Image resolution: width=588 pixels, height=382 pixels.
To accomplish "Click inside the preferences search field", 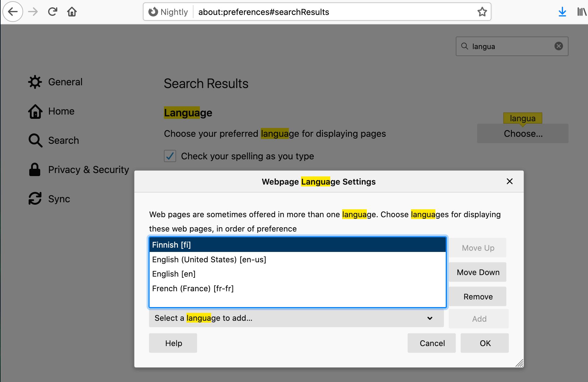I will pos(512,46).
